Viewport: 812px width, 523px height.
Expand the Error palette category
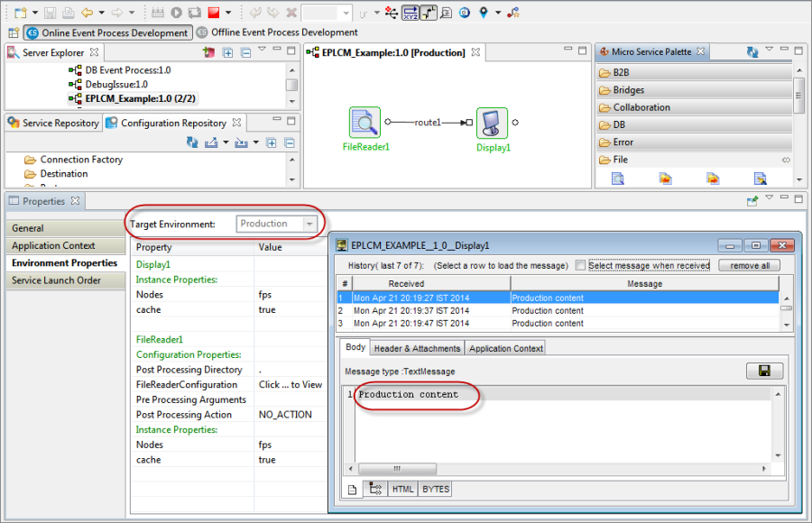click(x=695, y=142)
